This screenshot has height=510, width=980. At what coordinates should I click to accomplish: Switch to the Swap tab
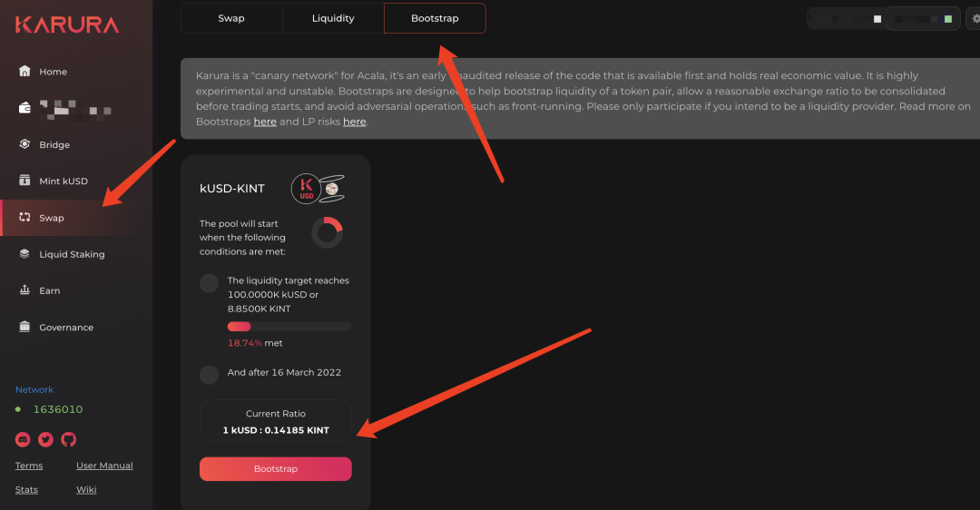pos(231,18)
